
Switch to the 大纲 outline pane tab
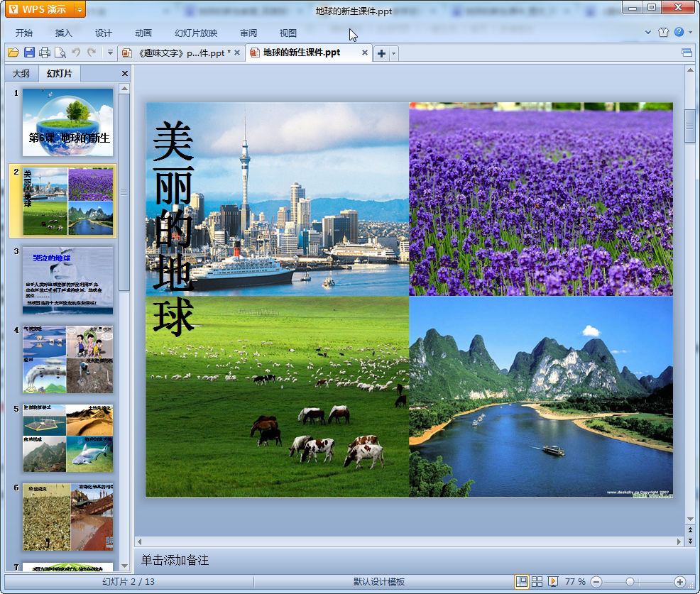coord(21,74)
